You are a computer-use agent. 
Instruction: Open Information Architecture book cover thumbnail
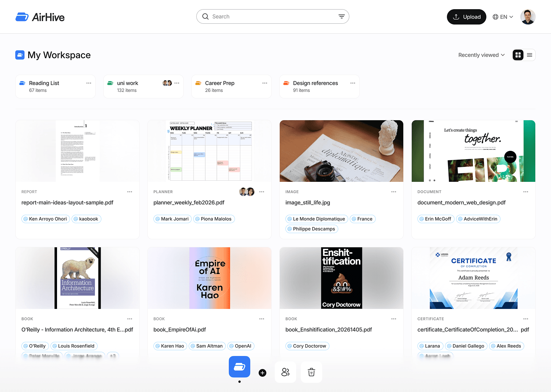(78, 278)
